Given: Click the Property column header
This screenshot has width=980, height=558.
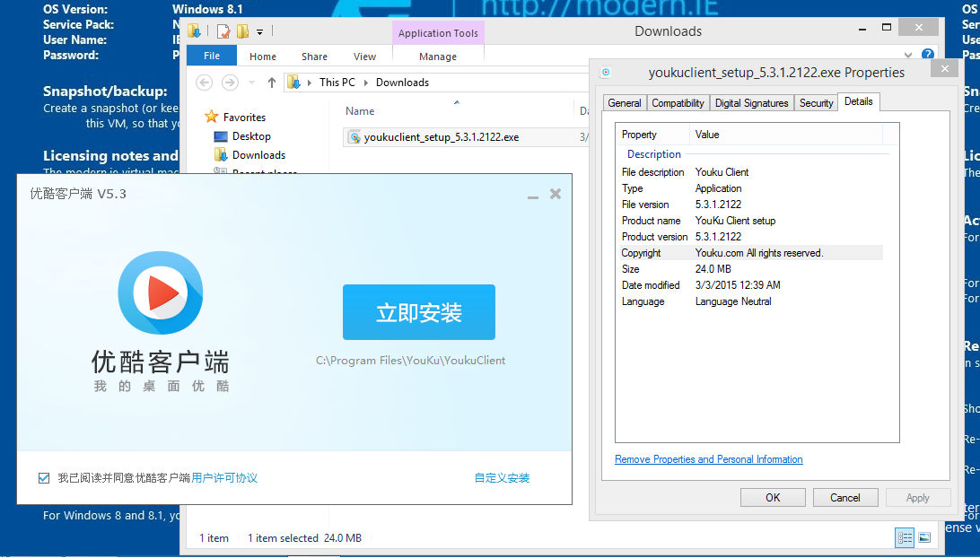Looking at the screenshot, I should click(x=639, y=135).
